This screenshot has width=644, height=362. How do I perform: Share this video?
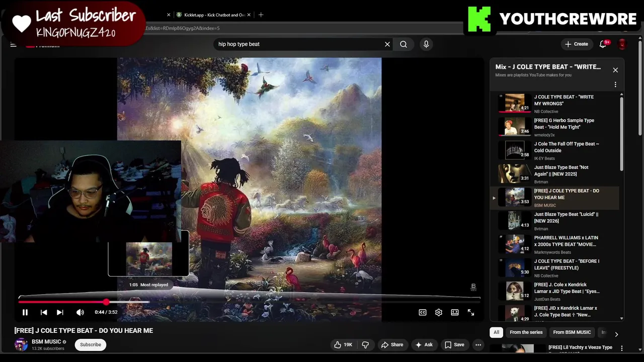(x=392, y=344)
